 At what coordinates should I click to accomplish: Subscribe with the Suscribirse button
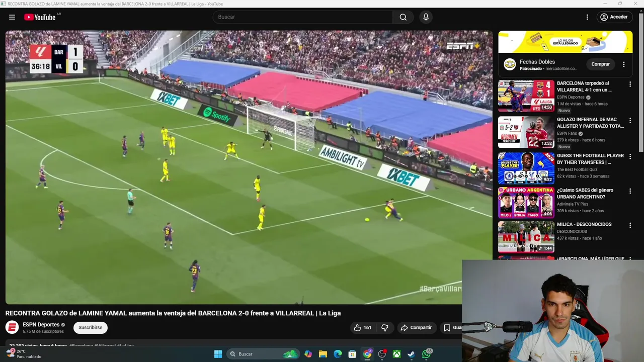tap(91, 328)
